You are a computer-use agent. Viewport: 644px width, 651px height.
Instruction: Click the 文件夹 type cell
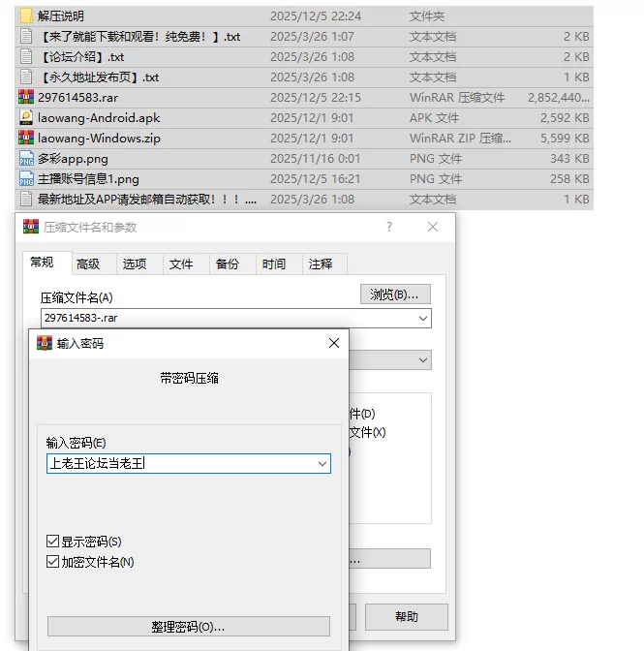(x=427, y=16)
